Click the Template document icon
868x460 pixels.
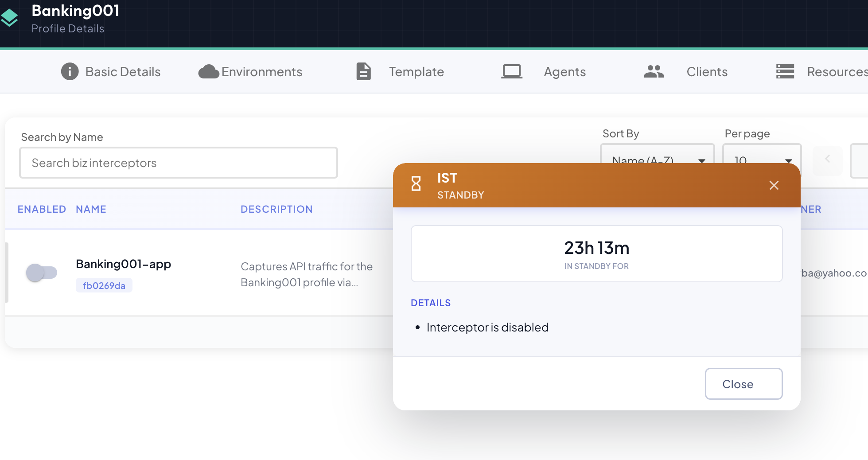click(x=364, y=71)
